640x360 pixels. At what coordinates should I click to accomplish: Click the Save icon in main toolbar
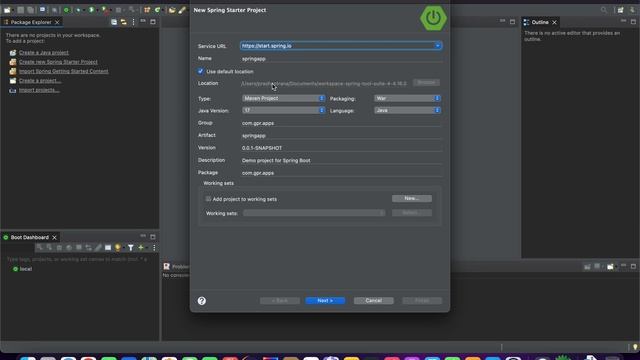pos(20,10)
